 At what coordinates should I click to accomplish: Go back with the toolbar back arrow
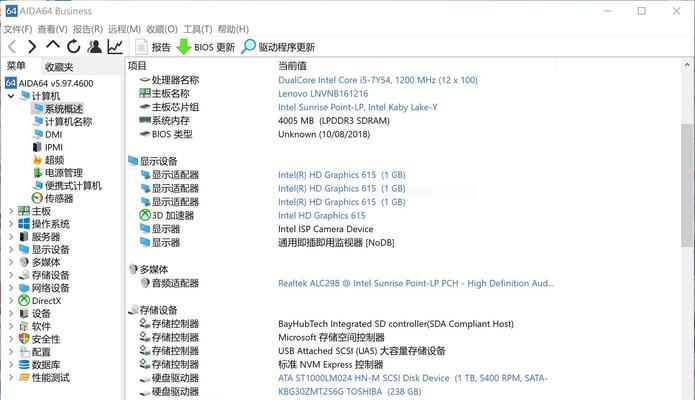point(12,47)
